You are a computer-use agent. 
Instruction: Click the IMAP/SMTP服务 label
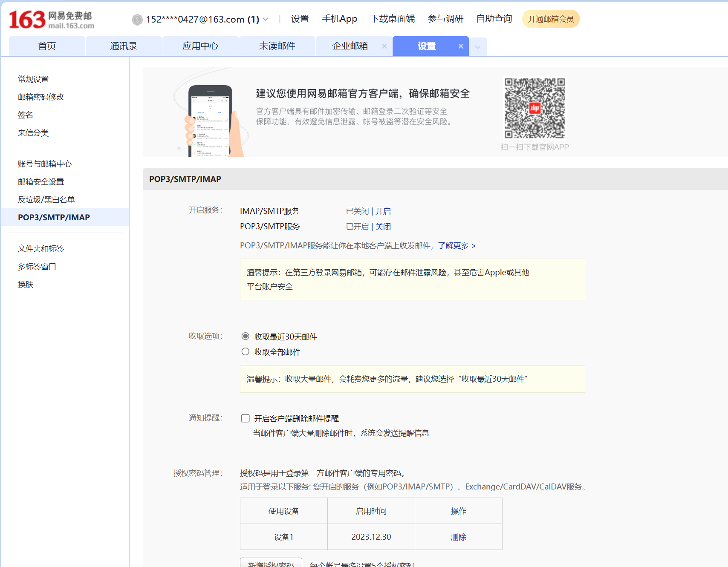click(x=270, y=211)
